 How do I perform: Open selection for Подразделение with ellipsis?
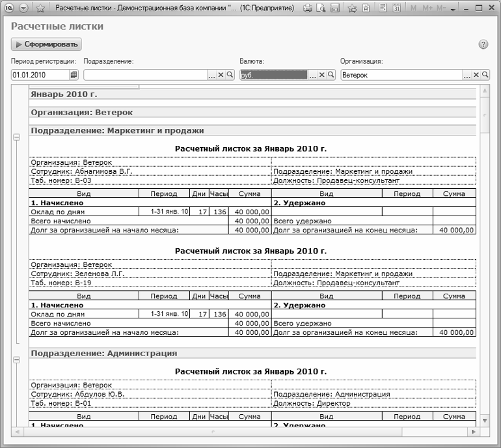coord(211,75)
